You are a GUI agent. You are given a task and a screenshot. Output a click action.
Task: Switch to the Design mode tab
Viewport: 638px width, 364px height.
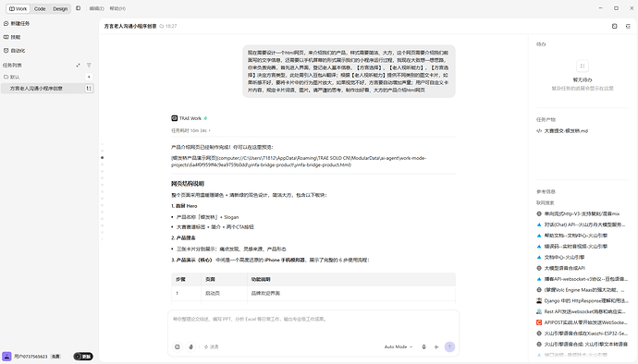pos(60,8)
